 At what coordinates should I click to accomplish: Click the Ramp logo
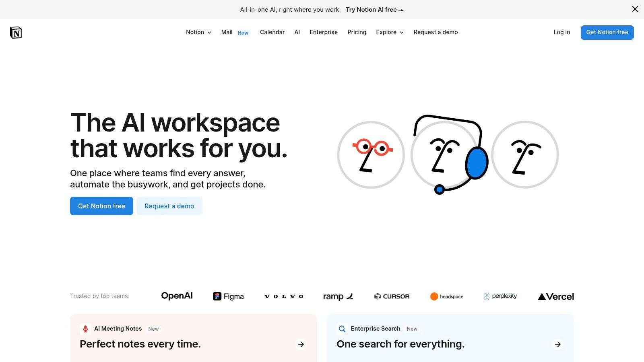[338, 296]
